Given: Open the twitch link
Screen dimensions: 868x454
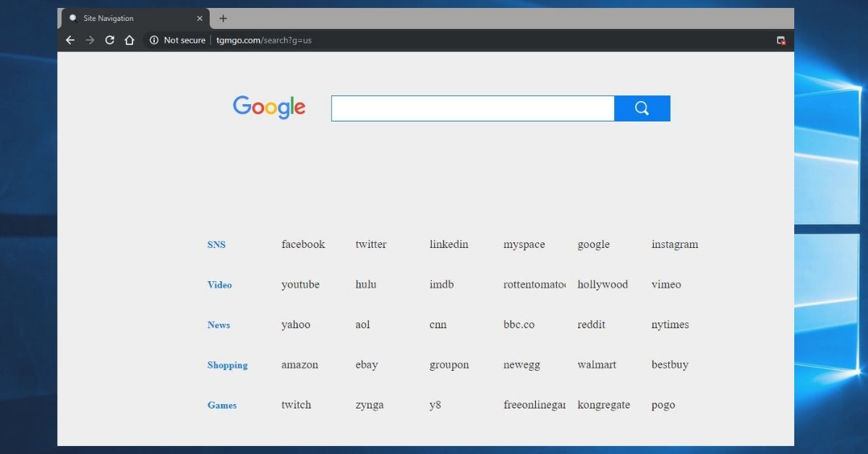Looking at the screenshot, I should point(297,405).
